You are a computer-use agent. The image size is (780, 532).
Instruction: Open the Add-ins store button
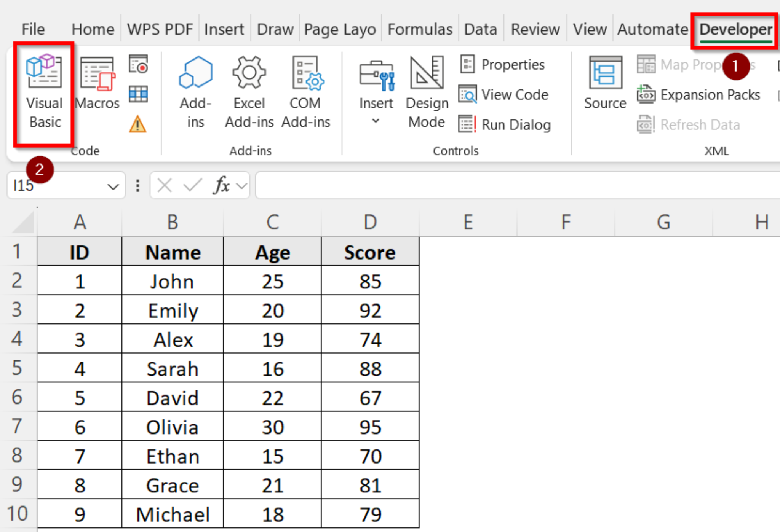click(195, 92)
